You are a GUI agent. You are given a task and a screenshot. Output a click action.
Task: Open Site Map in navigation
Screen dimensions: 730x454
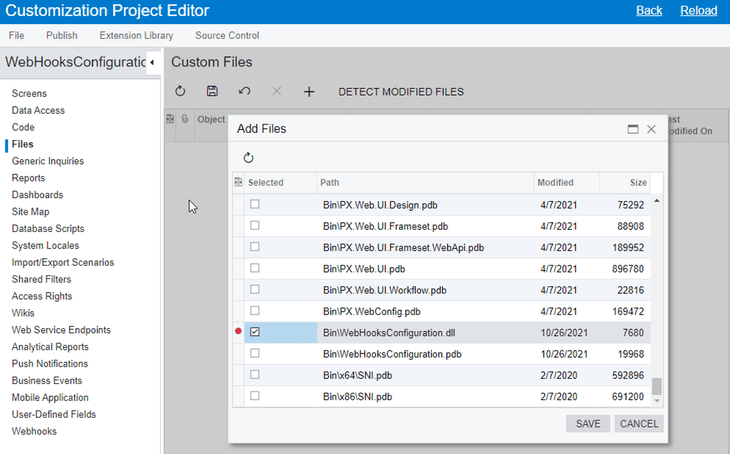(x=31, y=212)
